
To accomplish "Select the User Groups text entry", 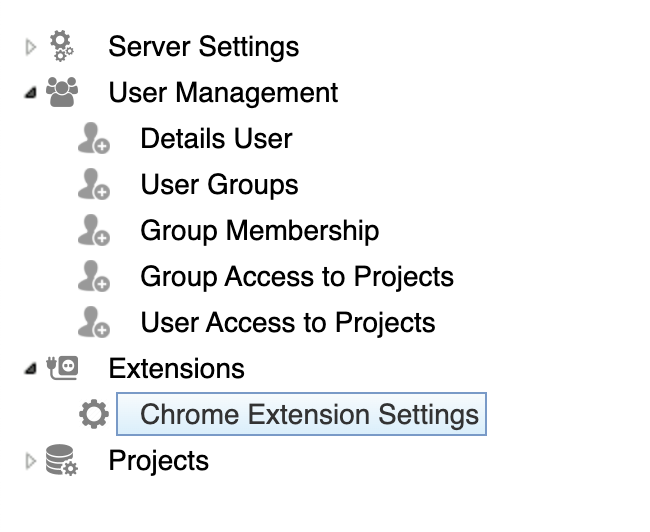I will click(x=219, y=185).
